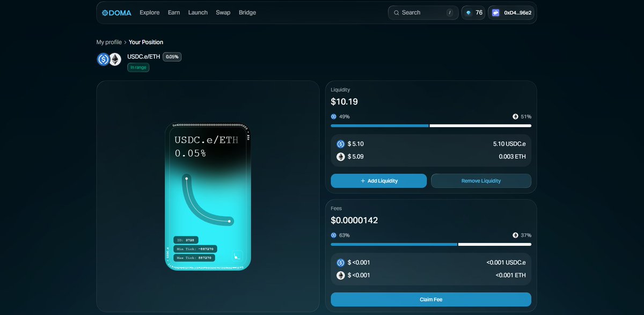
Task: Switch to the Swap page
Action: pos(223,12)
